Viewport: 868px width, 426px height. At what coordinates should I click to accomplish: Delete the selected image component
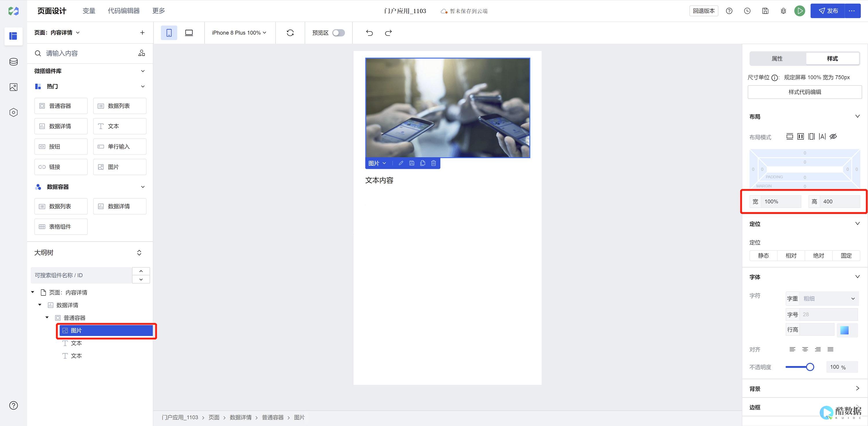[433, 163]
